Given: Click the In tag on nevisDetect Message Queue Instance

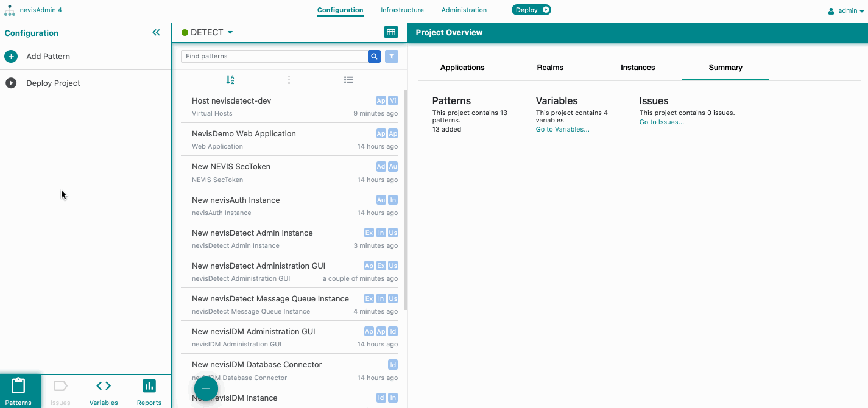Looking at the screenshot, I should (381, 298).
